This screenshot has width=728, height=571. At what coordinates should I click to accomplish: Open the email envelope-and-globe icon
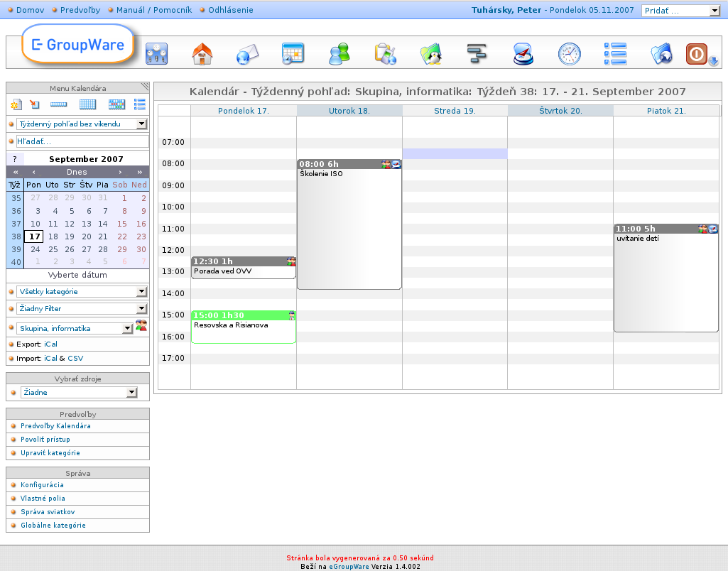pos(247,54)
